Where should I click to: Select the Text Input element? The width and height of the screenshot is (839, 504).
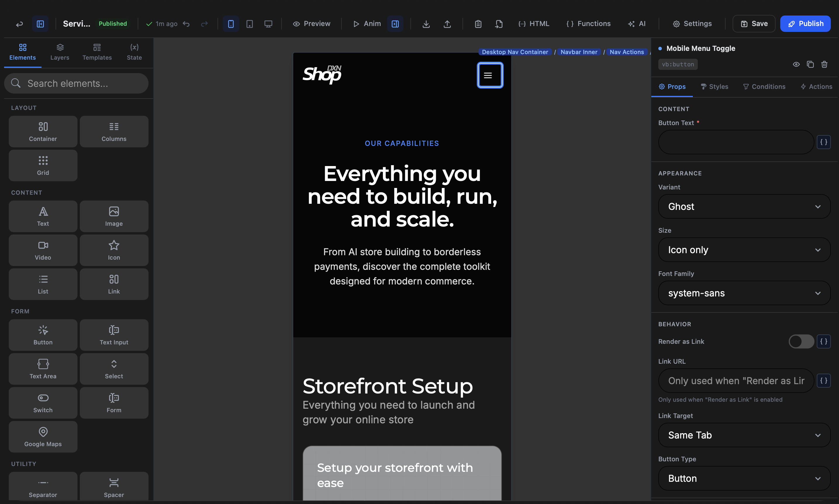click(114, 335)
